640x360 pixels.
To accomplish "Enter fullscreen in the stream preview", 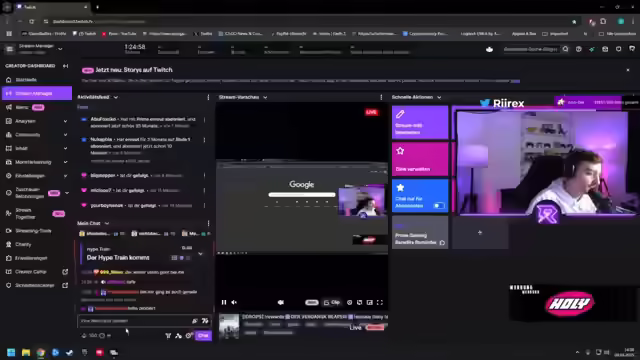I will [x=380, y=302].
